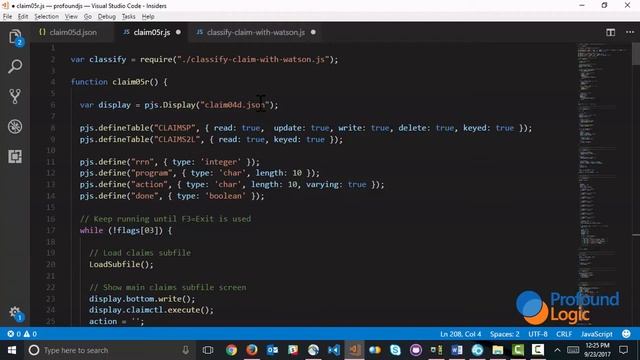Click "function claim05r()" on line 4
Screen dimensions: 640x360
114,82
